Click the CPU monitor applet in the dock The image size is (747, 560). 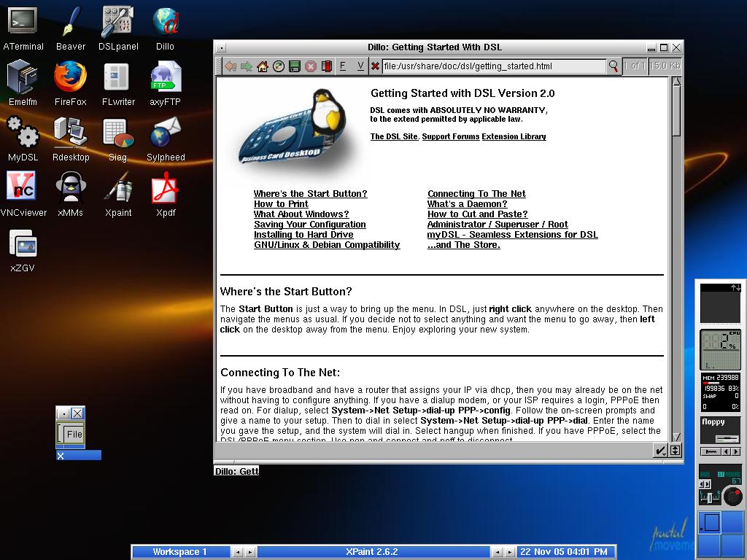tap(720, 350)
